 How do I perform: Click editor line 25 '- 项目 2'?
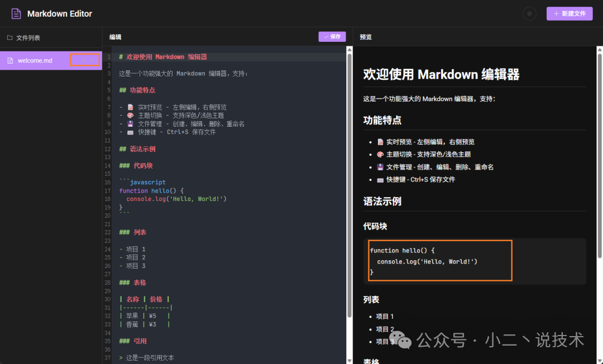[x=132, y=257]
